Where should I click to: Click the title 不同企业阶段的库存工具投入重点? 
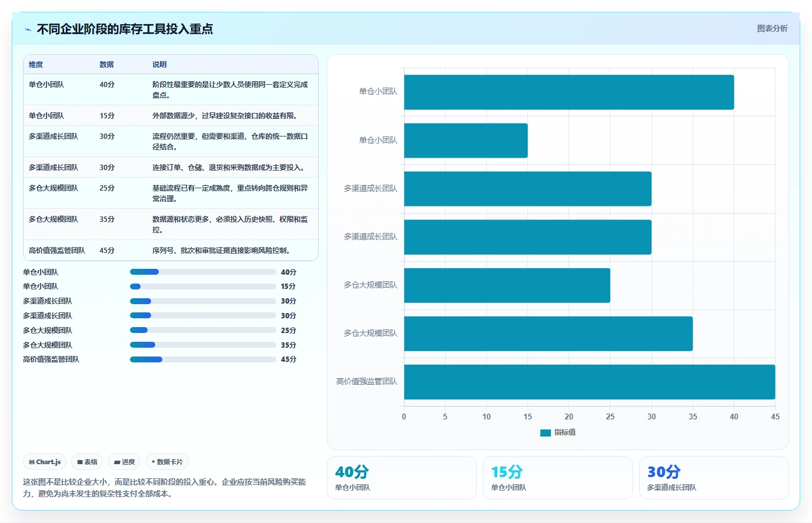(x=125, y=29)
